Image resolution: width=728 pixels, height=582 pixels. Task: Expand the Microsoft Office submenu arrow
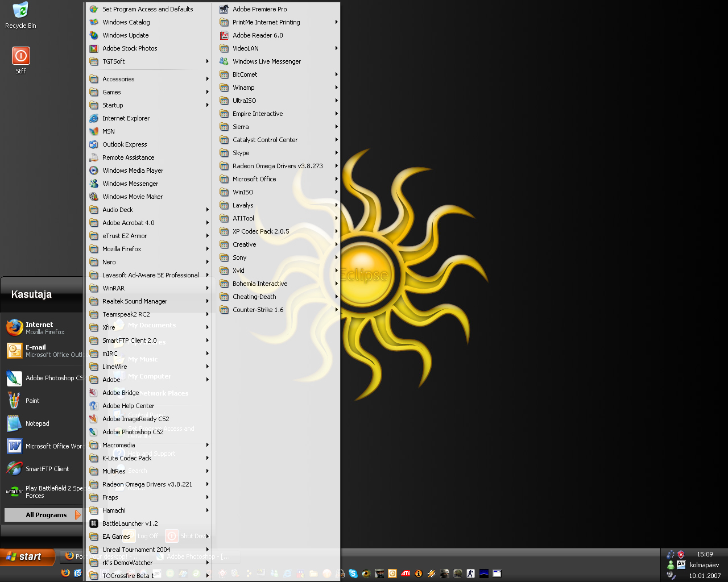click(x=337, y=179)
